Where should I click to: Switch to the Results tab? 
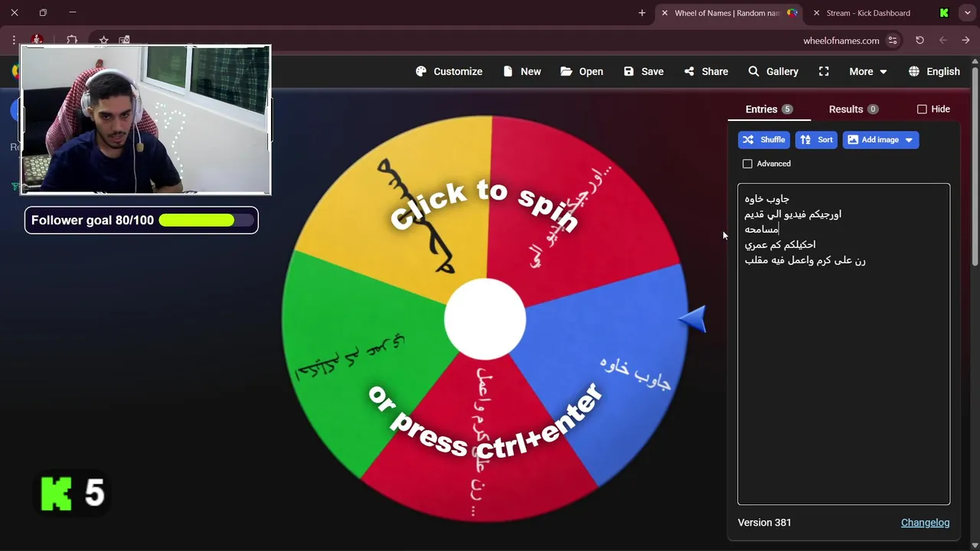coord(853,109)
